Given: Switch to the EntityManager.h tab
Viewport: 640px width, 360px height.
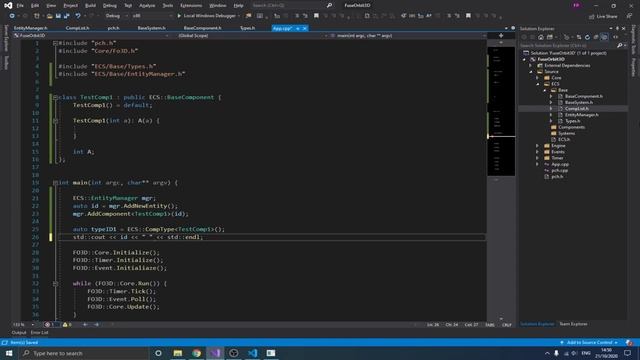Looking at the screenshot, I should point(31,28).
